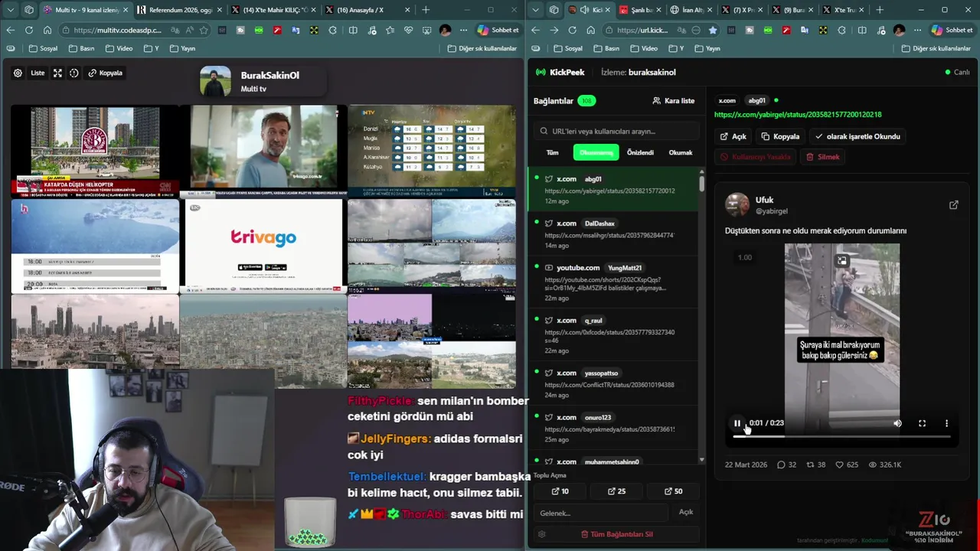Click the Kopyala button in KickPeek detail

click(780, 136)
